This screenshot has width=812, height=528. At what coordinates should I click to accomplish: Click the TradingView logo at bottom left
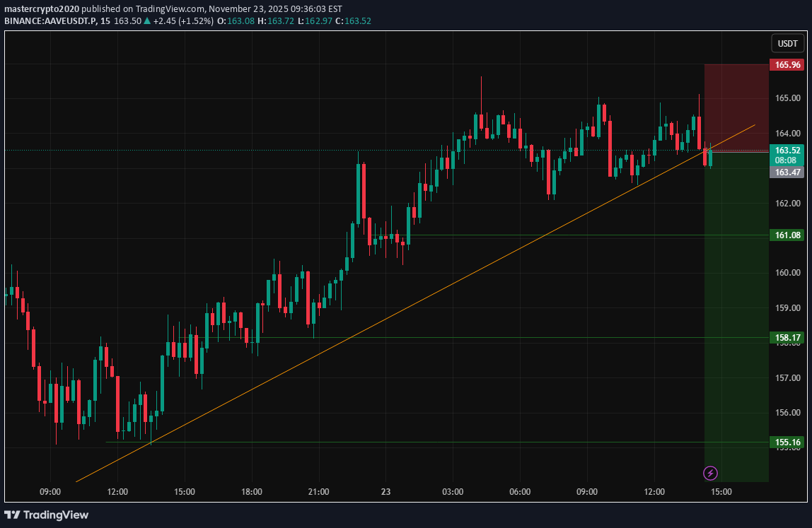(47, 515)
